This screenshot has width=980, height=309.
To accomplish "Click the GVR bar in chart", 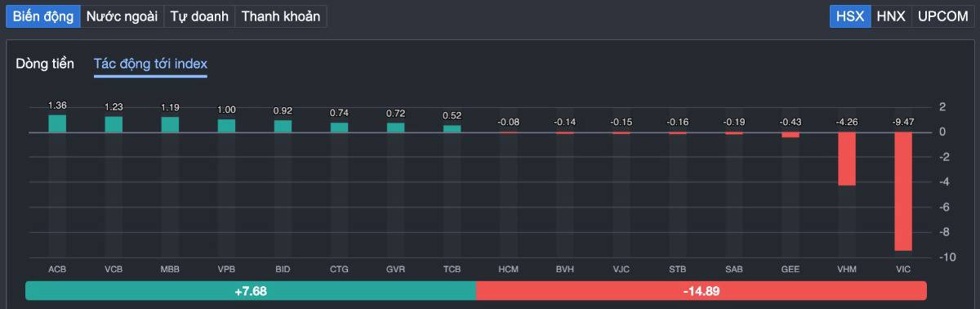I will tap(395, 128).
